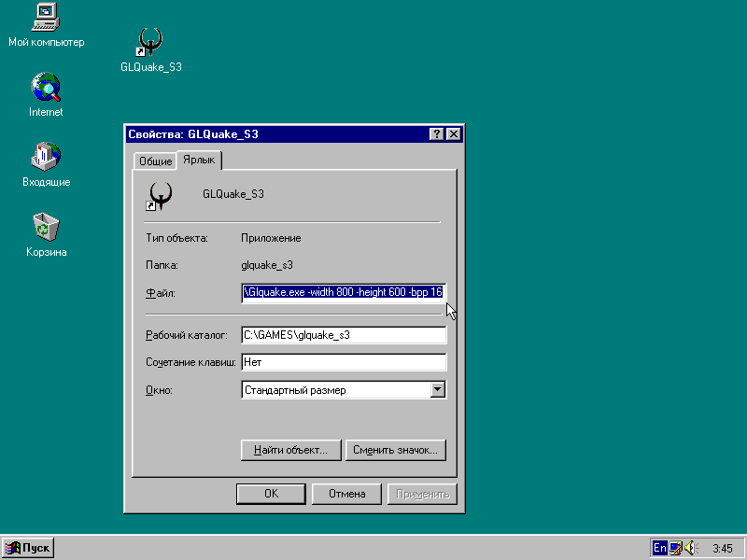This screenshot has width=747, height=560.
Task: Click the Применить apply button
Action: point(423,494)
